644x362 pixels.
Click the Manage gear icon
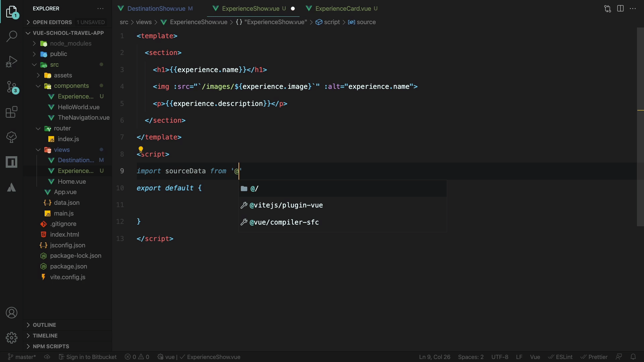click(12, 338)
